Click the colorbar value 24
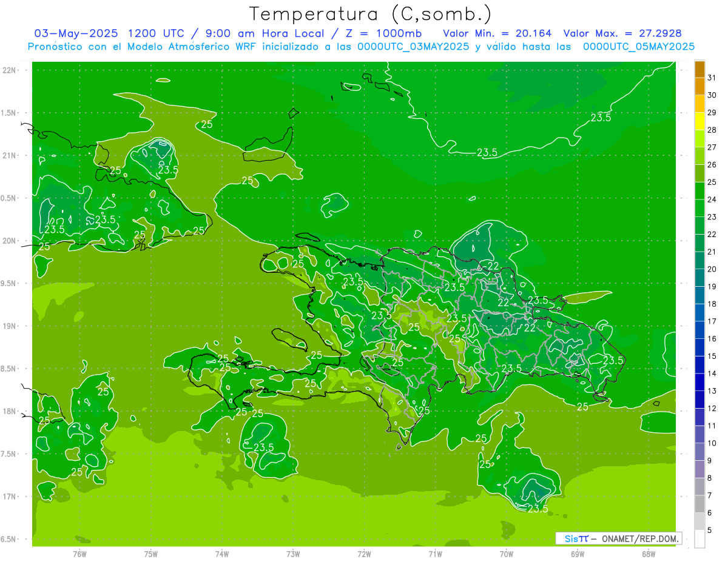 pyautogui.click(x=712, y=199)
